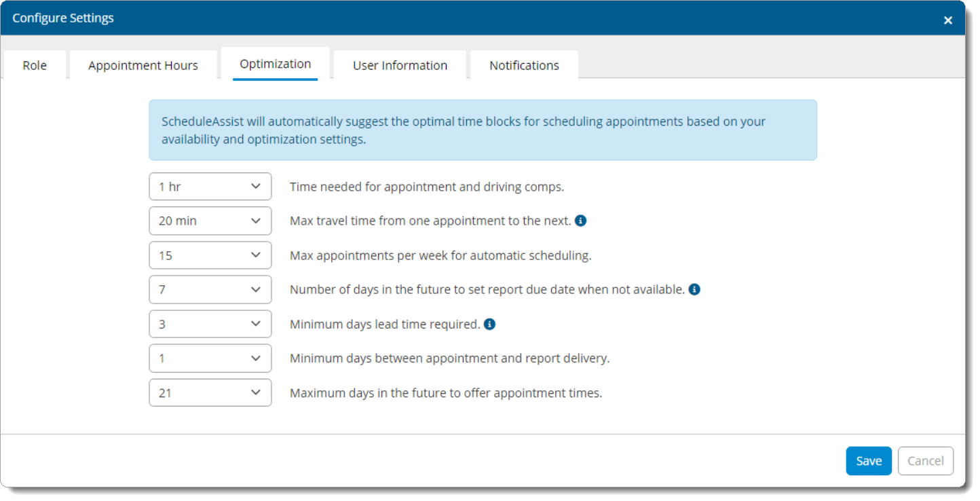Screen dimensions: 980x501
Task: Open the minimum days lead time dropdown
Action: tap(210, 324)
